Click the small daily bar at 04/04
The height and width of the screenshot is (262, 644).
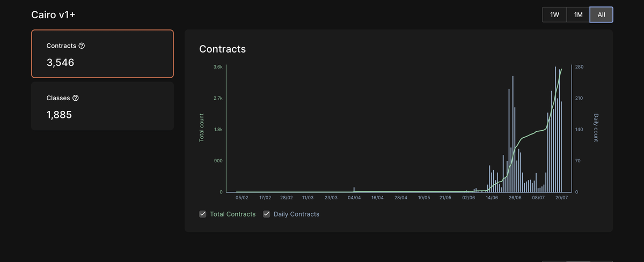coord(354,190)
